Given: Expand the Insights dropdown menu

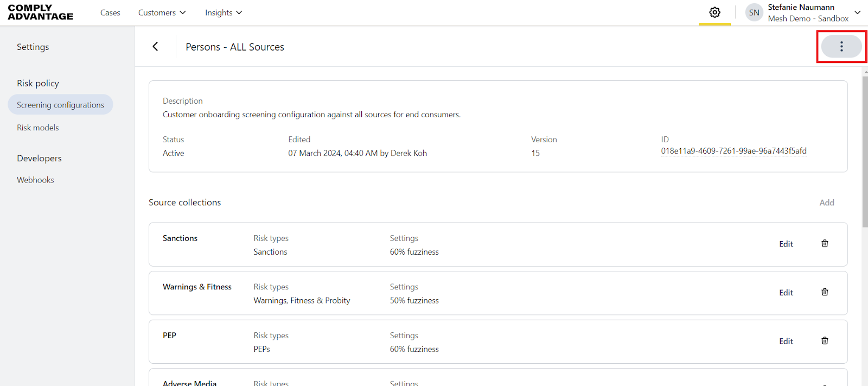Looking at the screenshot, I should point(224,12).
